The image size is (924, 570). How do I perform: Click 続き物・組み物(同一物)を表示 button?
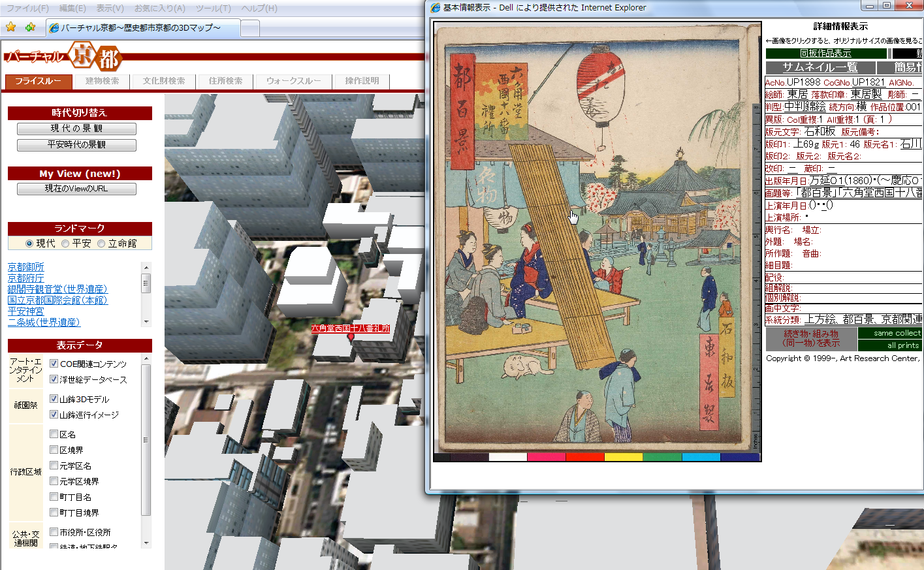click(x=811, y=338)
